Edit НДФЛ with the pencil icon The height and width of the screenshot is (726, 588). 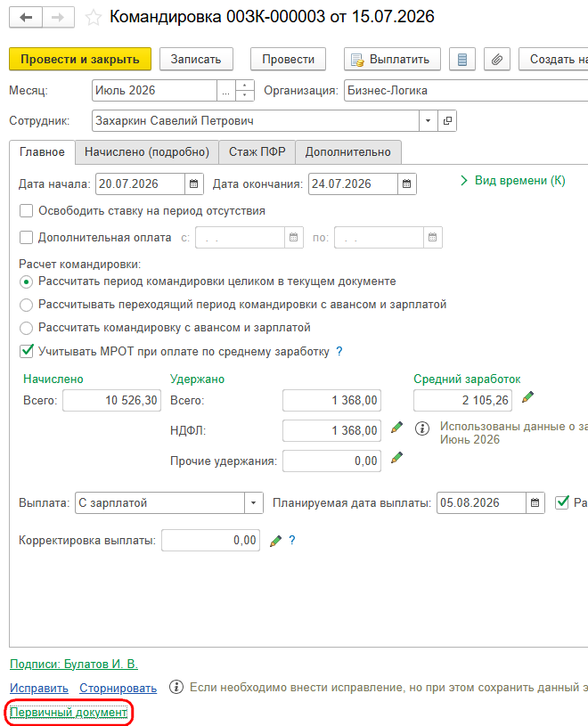click(x=396, y=428)
